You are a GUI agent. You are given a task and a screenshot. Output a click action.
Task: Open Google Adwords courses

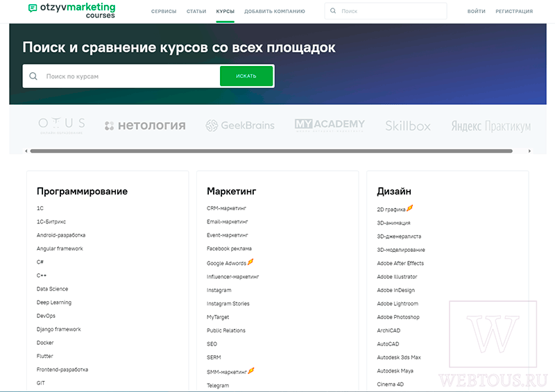(x=227, y=264)
